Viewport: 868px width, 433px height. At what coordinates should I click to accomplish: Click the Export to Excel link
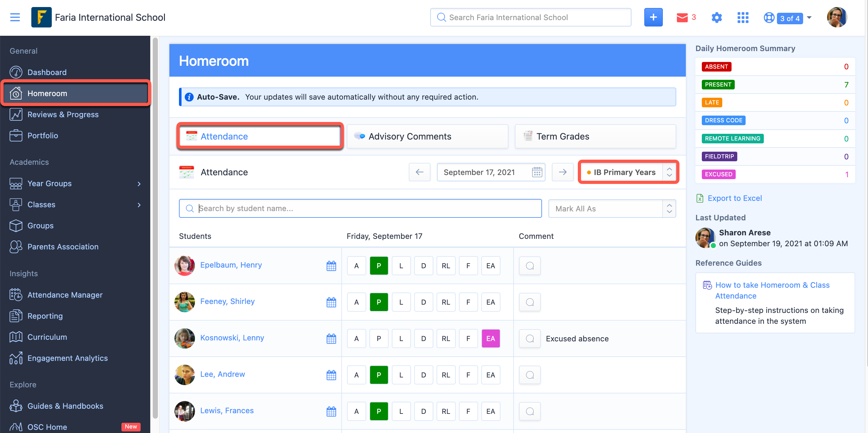(x=734, y=198)
